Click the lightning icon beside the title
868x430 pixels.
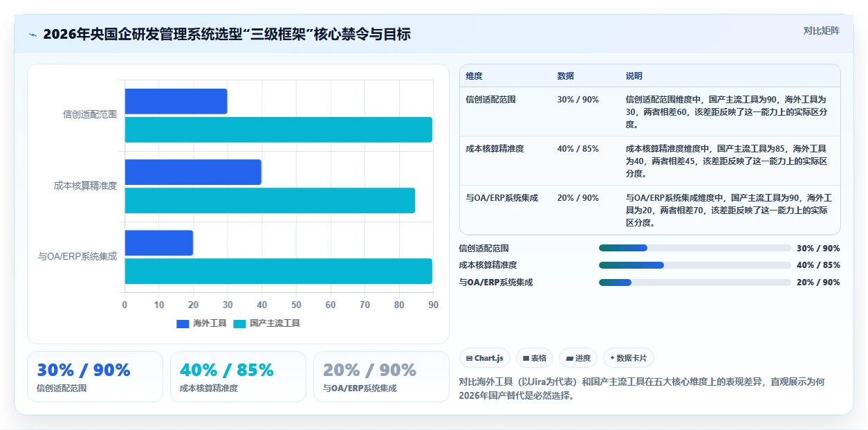(x=33, y=35)
